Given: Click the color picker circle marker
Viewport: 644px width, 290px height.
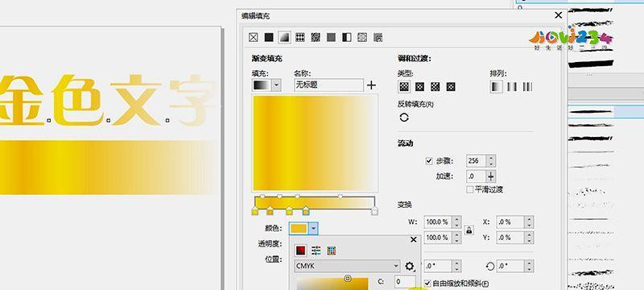Looking at the screenshot, I should click(348, 279).
